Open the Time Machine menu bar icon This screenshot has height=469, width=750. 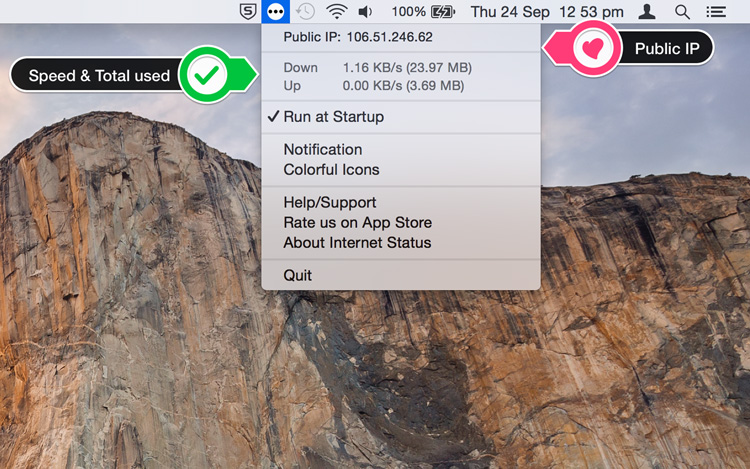[306, 12]
